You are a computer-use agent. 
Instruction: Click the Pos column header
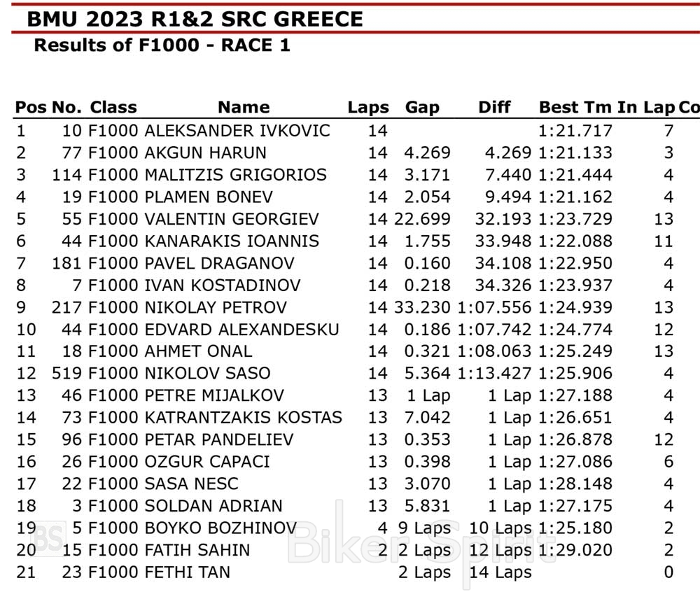31,108
